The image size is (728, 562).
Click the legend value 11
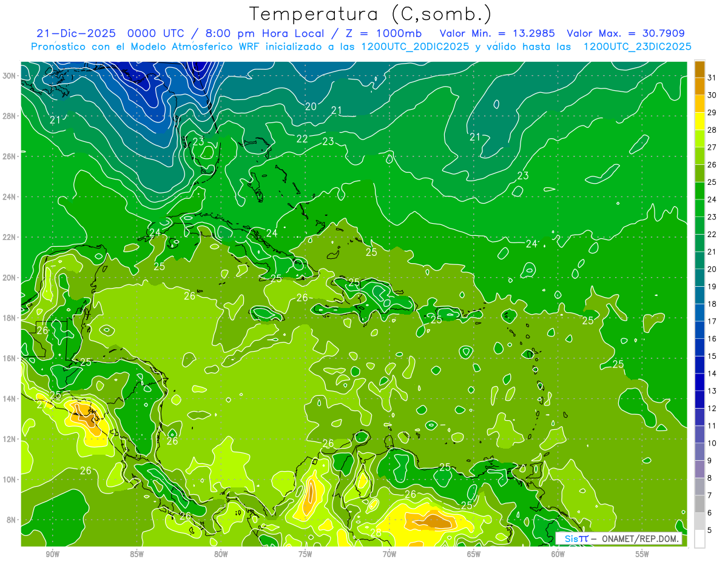[712, 426]
